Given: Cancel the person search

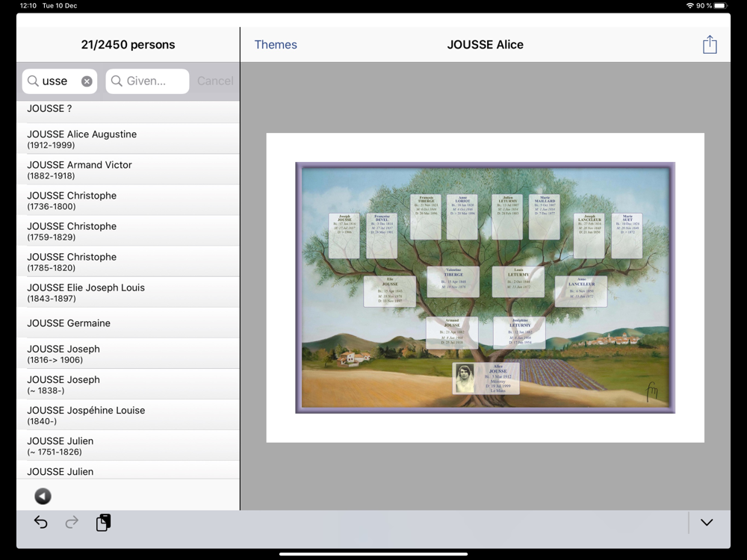Looking at the screenshot, I should pos(214,81).
